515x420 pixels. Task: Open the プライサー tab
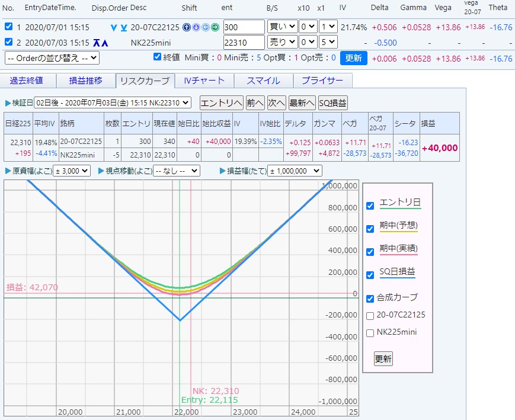tap(322, 81)
